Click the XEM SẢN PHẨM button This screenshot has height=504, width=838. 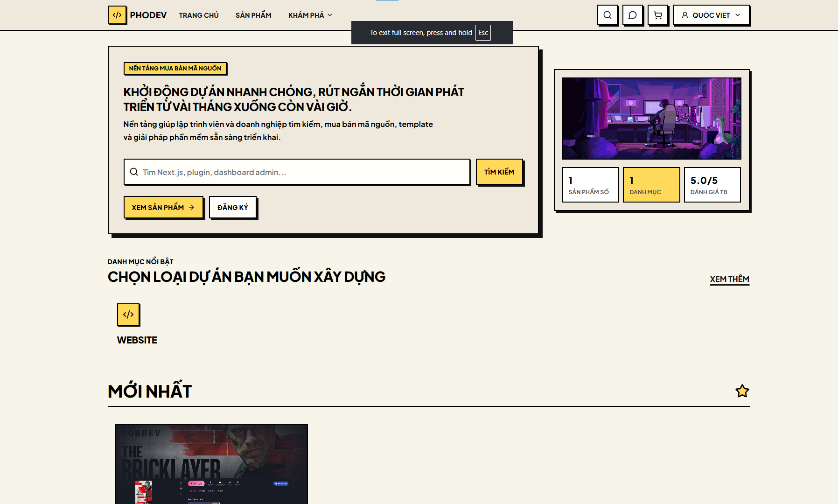pyautogui.click(x=163, y=207)
